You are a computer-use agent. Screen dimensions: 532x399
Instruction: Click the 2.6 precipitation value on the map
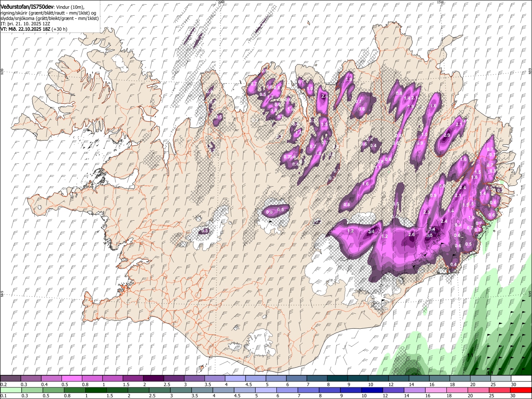pyautogui.click(x=411, y=235)
